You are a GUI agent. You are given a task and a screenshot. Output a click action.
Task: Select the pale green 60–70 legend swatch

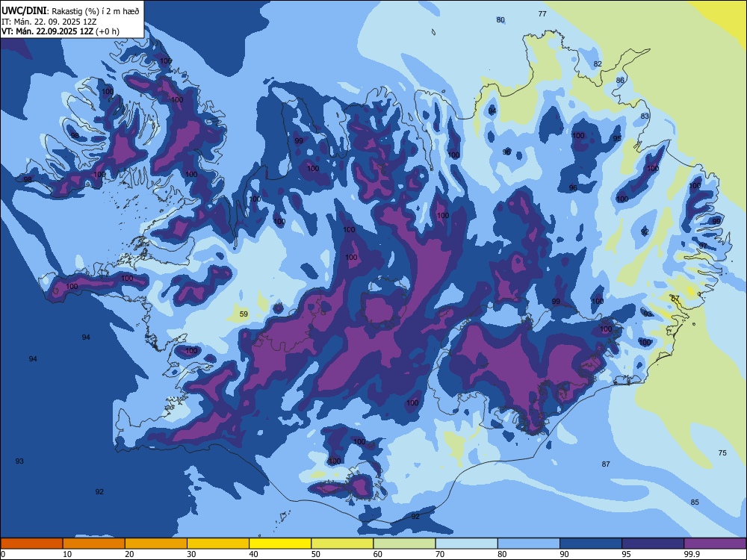tap(404, 544)
